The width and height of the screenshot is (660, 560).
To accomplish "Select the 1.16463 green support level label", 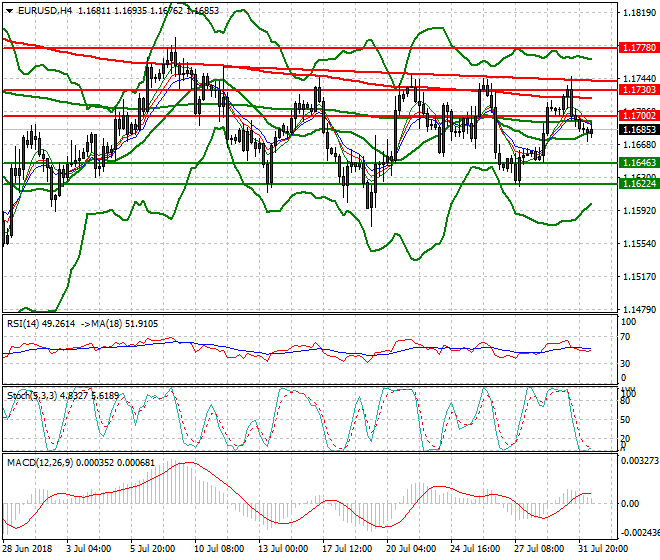I will (639, 163).
